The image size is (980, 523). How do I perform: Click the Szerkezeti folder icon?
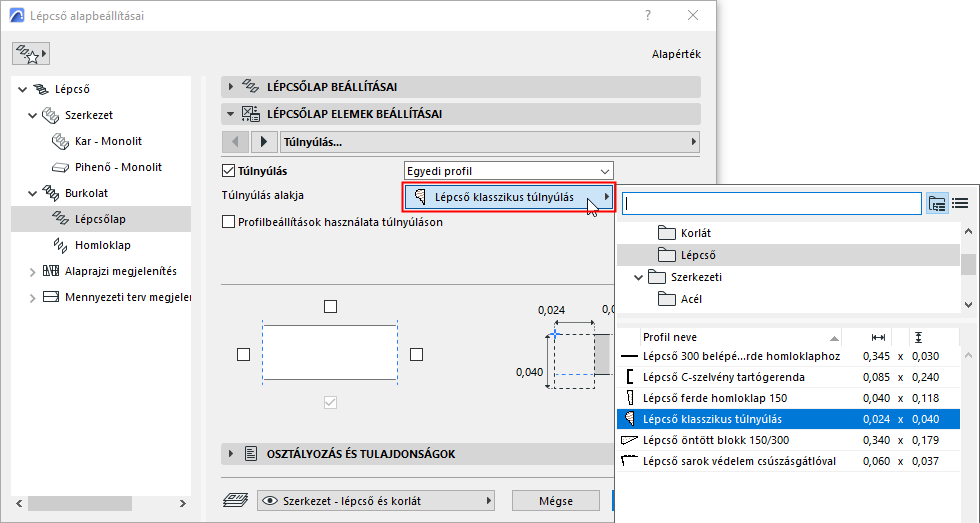657,277
